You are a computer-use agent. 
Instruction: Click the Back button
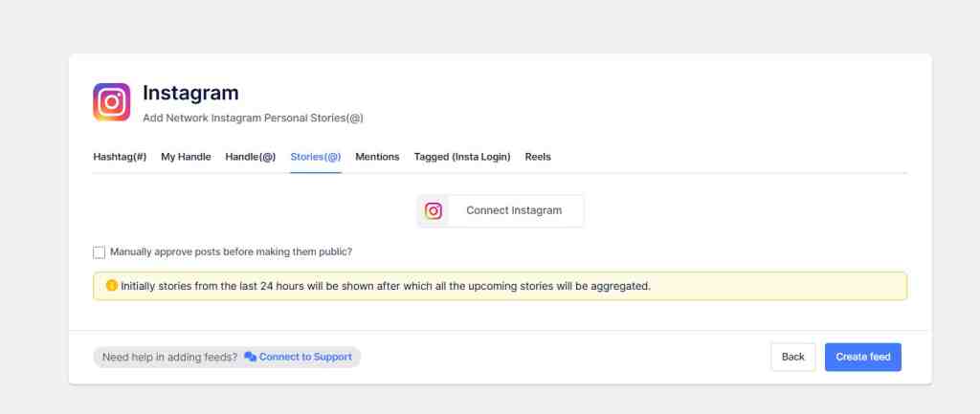coord(792,358)
